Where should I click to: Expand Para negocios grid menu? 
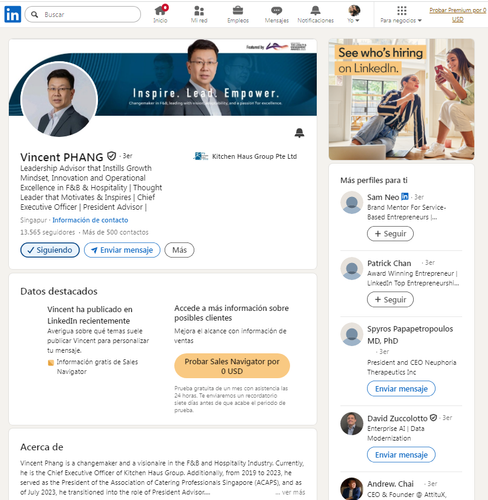(x=401, y=14)
